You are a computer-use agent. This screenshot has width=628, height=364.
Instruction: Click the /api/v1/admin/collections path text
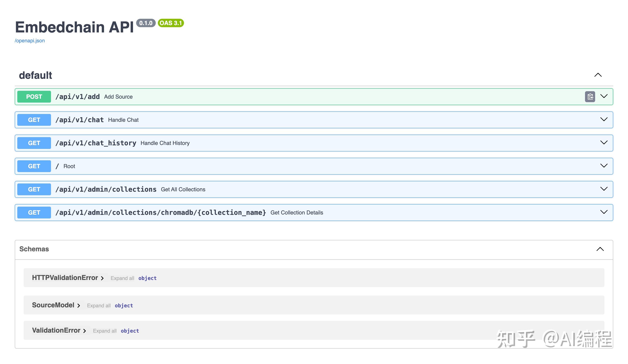coord(106,189)
